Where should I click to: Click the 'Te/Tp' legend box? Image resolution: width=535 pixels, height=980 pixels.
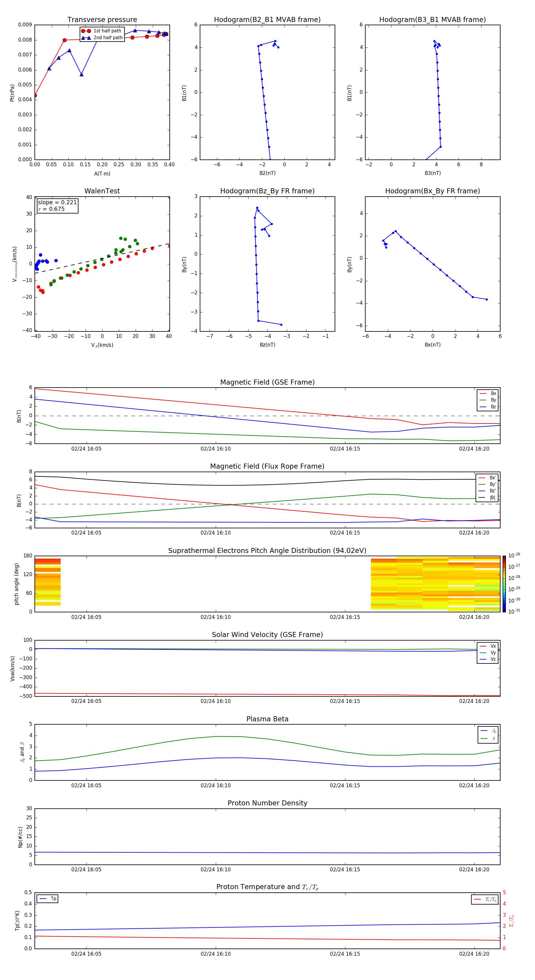485,900
